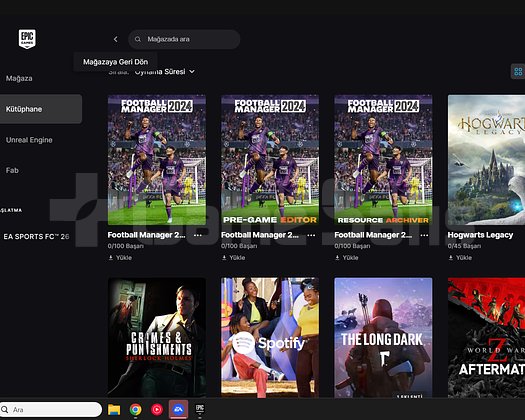The image size is (525, 420).
Task: Open Mağaza in the sidebar
Action: 19,78
